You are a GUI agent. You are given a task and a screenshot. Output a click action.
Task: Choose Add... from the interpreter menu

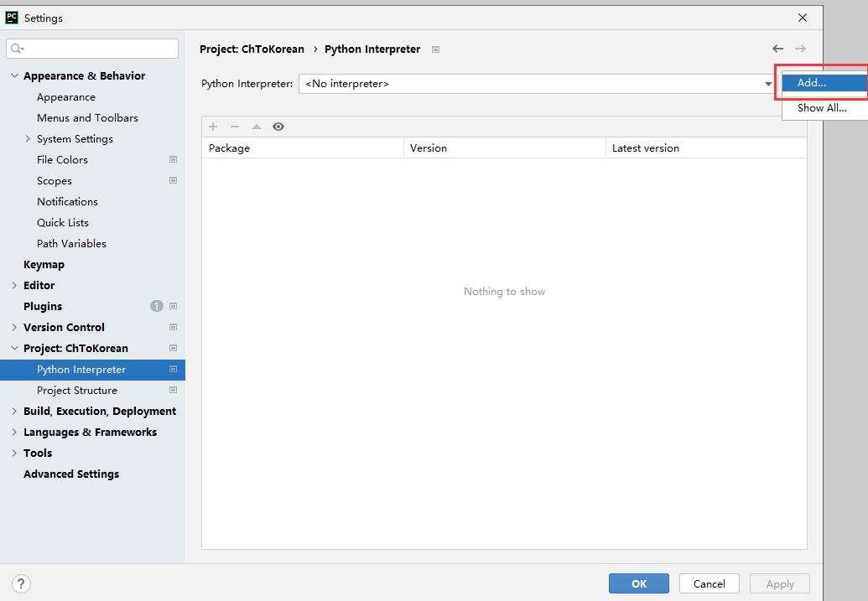[x=825, y=82]
